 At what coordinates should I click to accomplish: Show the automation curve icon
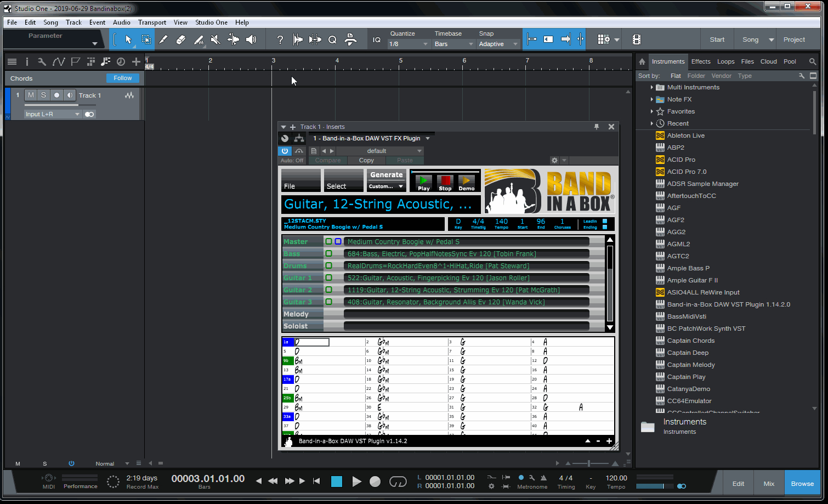[x=59, y=62]
